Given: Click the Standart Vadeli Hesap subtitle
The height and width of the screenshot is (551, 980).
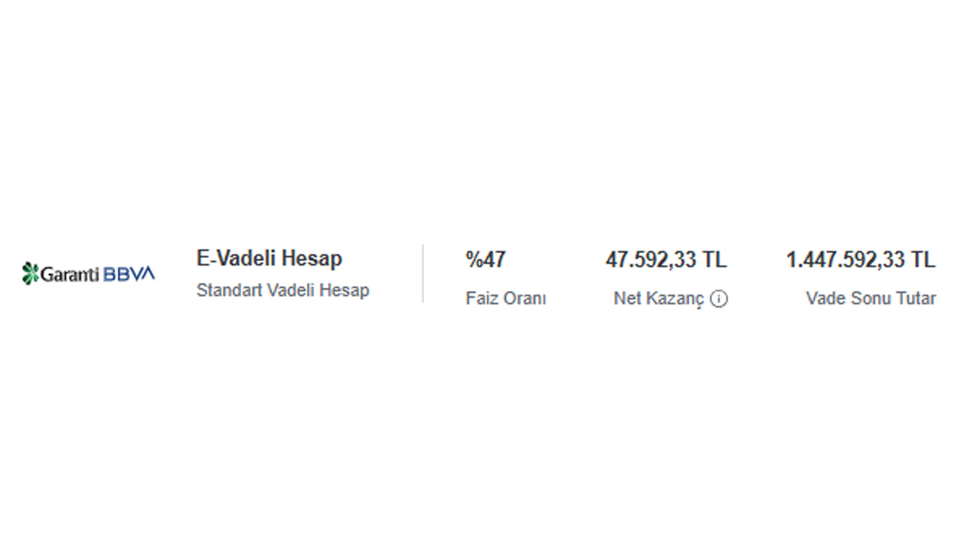Looking at the screenshot, I should [283, 291].
